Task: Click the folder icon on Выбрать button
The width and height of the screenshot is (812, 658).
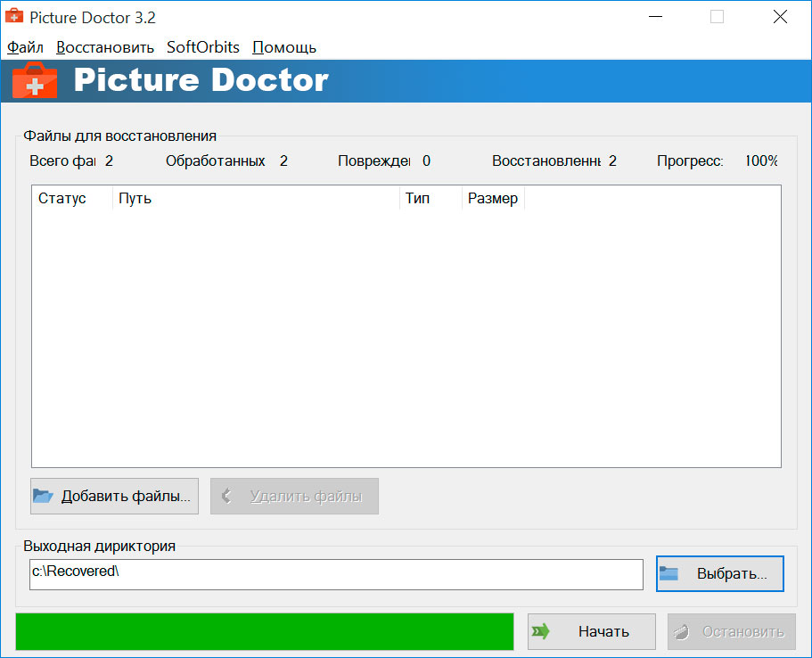Action: (668, 573)
